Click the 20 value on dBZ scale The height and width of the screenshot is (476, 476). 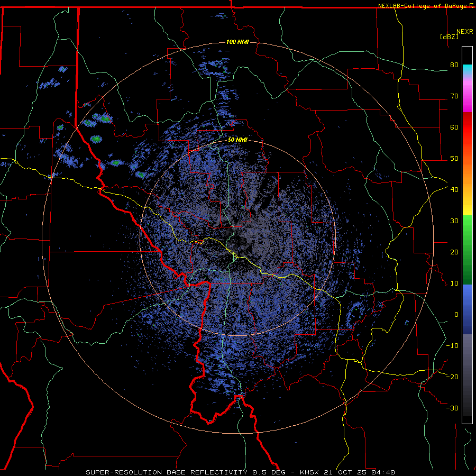[454, 252]
